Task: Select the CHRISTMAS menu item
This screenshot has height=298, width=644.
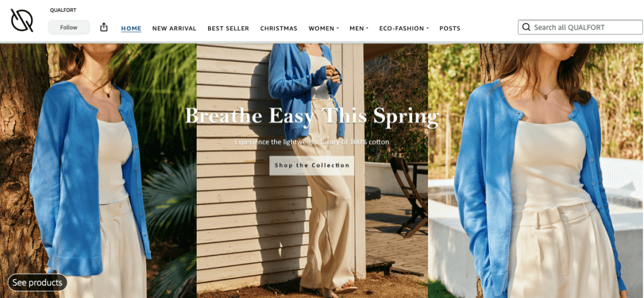Action: pyautogui.click(x=278, y=29)
